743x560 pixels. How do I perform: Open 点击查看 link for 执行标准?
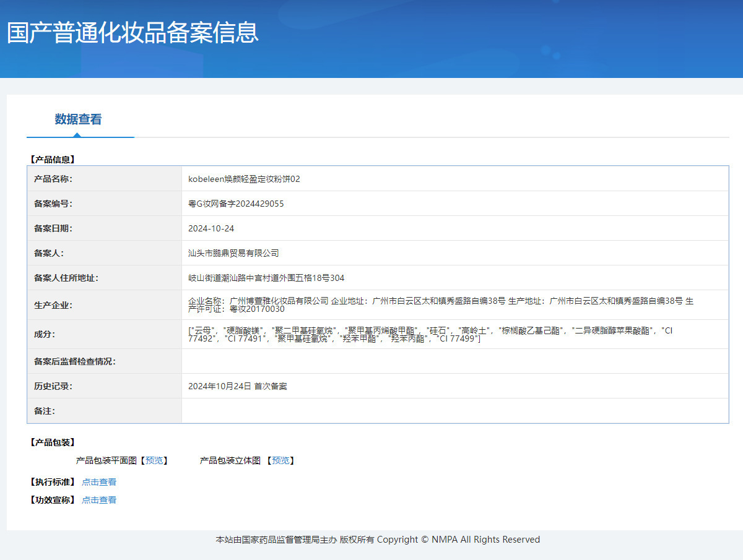[x=99, y=482]
